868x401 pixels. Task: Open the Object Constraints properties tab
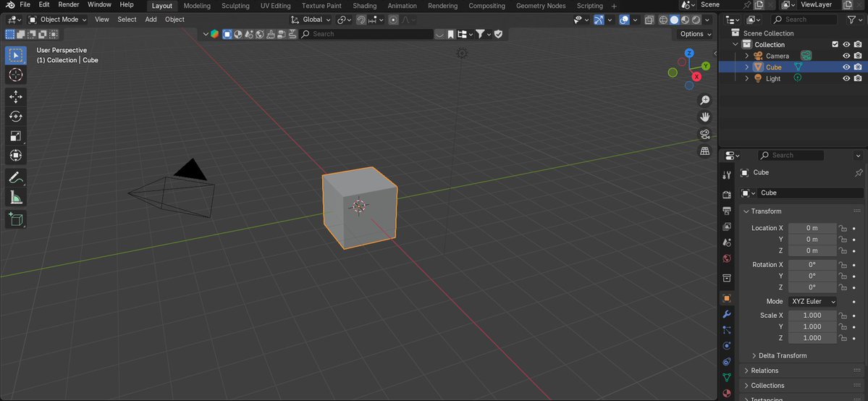coord(727,362)
